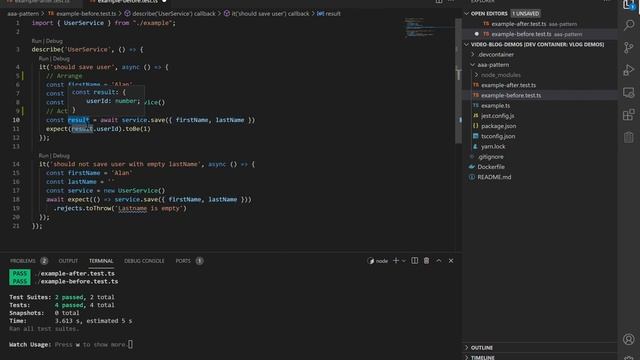
Task: Open package.json file
Action: pyautogui.click(x=498, y=126)
